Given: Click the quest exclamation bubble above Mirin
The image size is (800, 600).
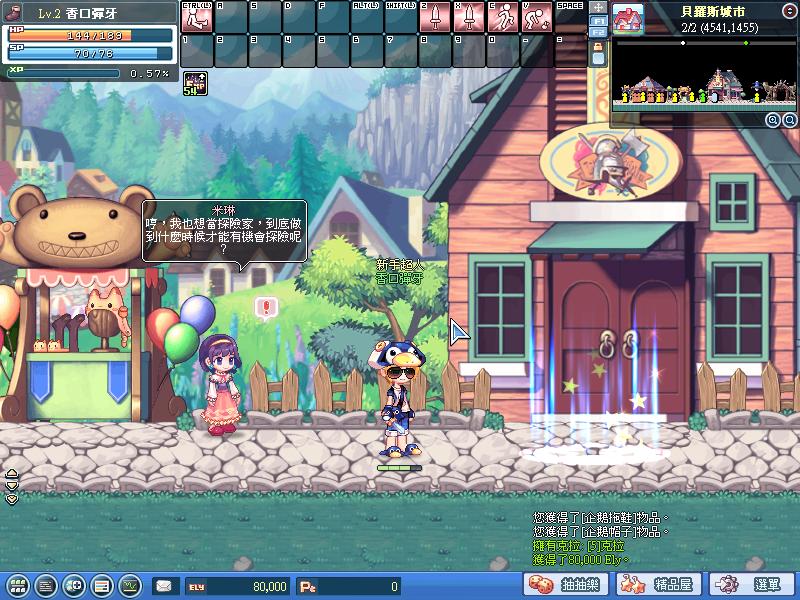Looking at the screenshot, I should (x=266, y=308).
